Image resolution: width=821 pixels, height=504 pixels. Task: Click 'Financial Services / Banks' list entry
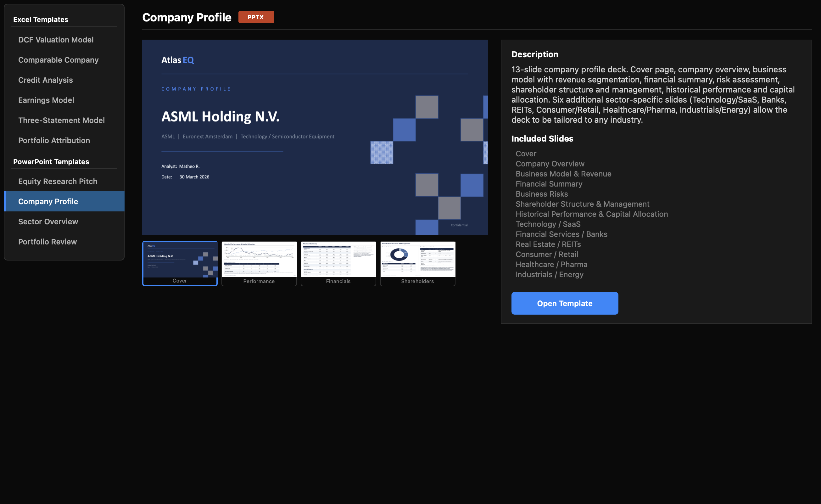(x=561, y=234)
